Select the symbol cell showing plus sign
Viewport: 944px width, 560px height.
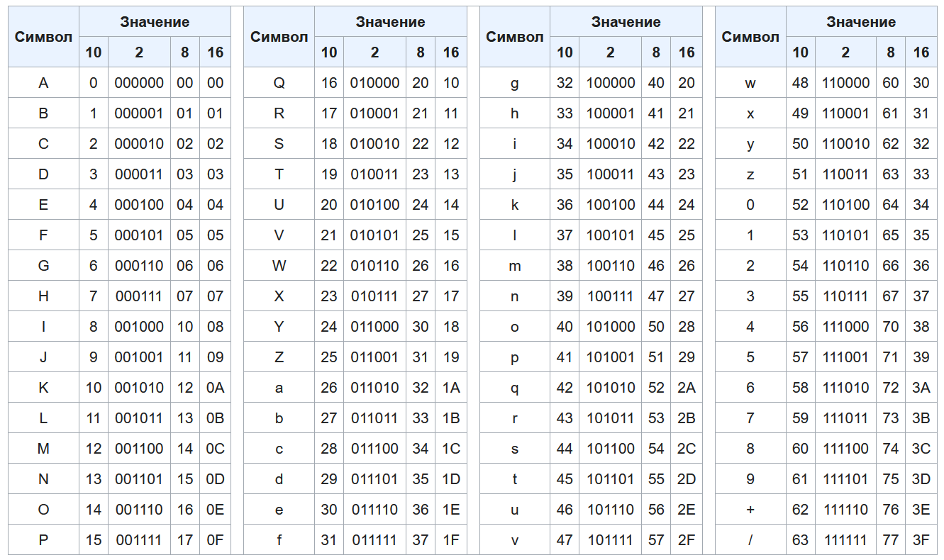750,510
